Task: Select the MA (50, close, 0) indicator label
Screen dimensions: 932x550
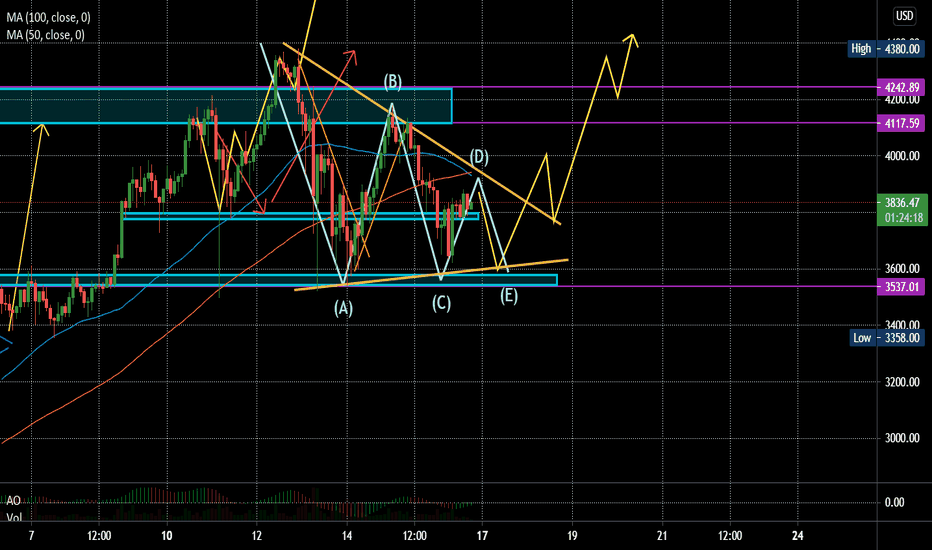Action: (x=45, y=35)
